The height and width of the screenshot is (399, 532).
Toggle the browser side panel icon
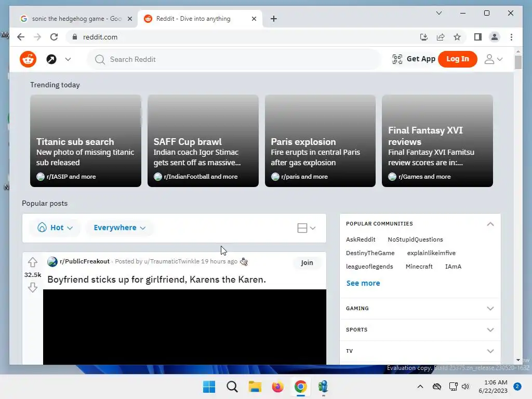[478, 37]
